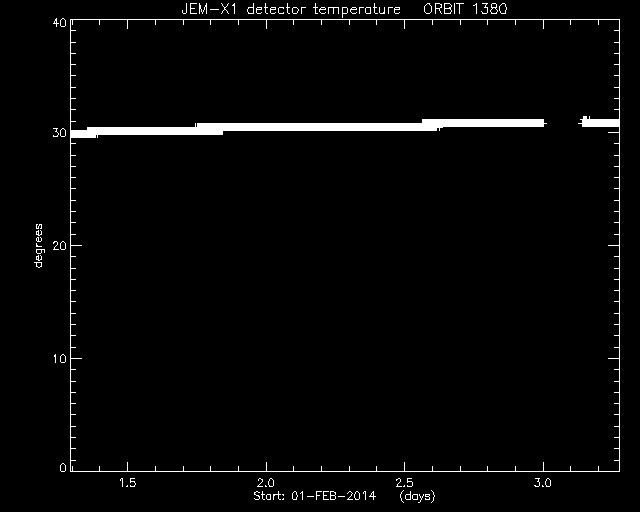Click the y-axis tick label 20

point(60,245)
